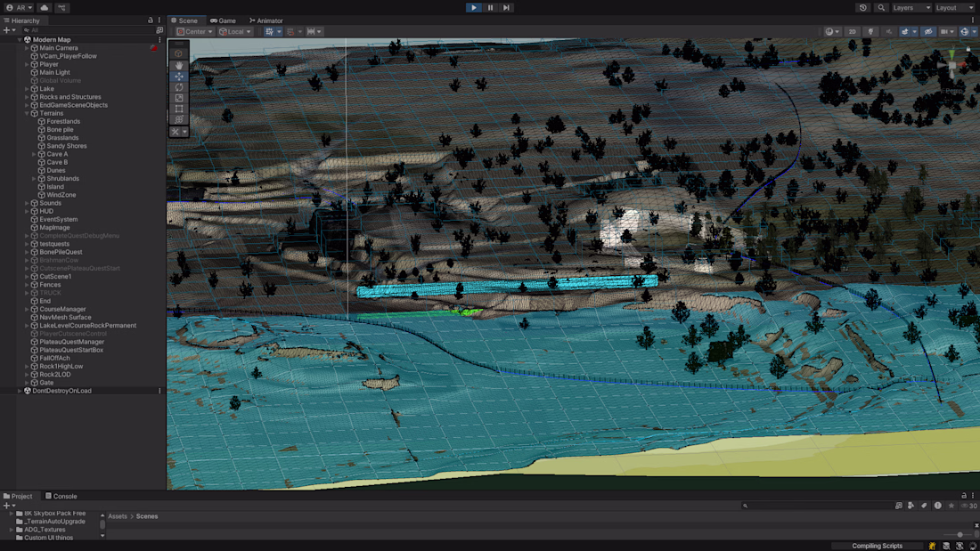Open version control icon beside cloud

pos(61,7)
